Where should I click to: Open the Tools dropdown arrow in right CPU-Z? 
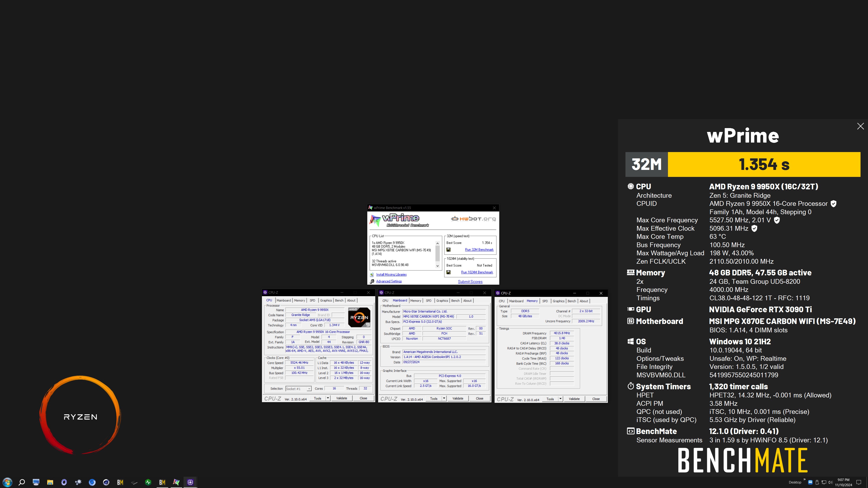(x=560, y=399)
